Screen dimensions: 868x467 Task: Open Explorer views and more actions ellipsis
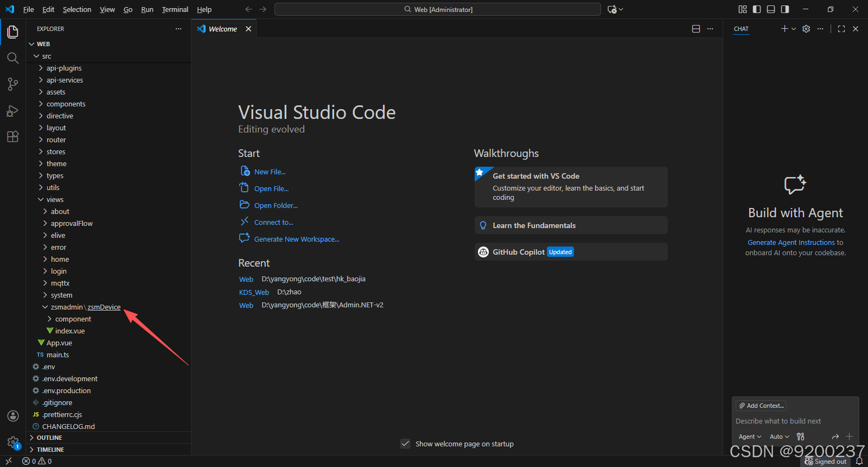click(178, 29)
